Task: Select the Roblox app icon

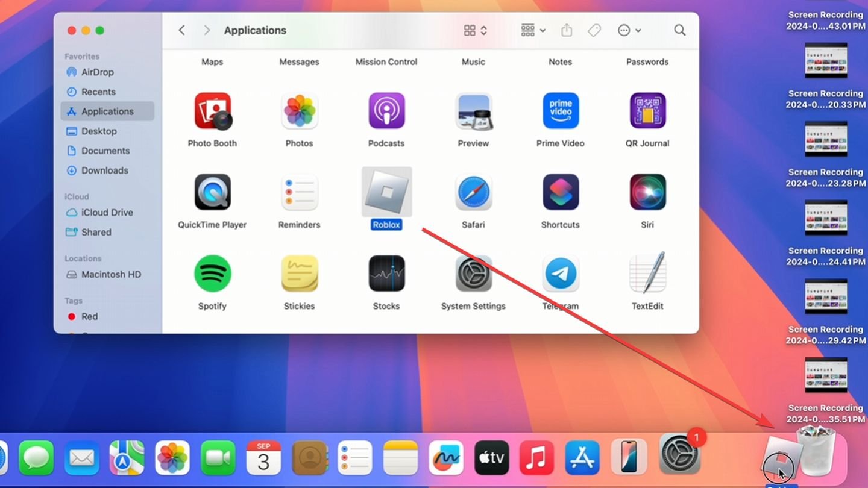Action: click(386, 192)
